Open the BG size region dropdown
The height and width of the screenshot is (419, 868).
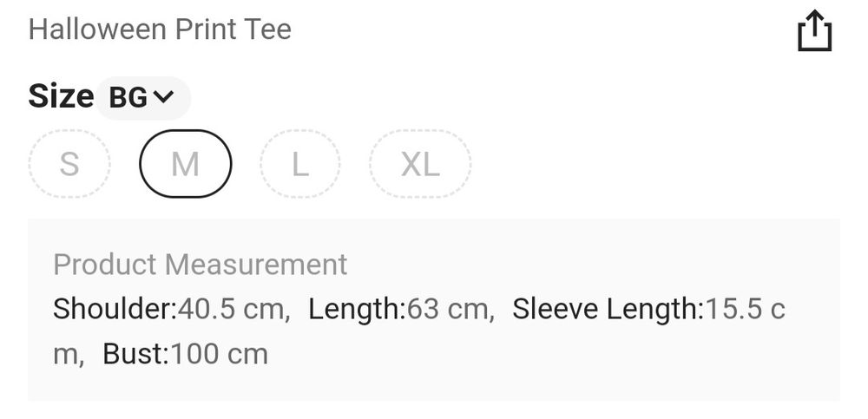pyautogui.click(x=142, y=98)
